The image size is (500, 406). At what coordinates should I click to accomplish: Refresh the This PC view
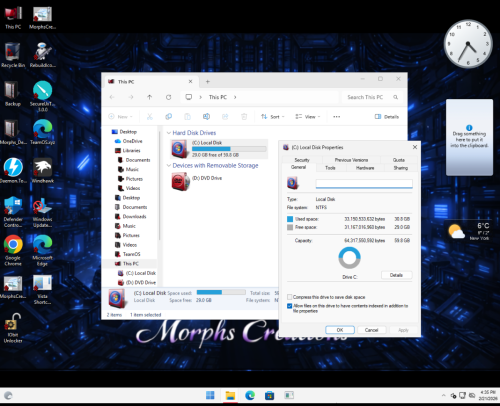pyautogui.click(x=169, y=97)
